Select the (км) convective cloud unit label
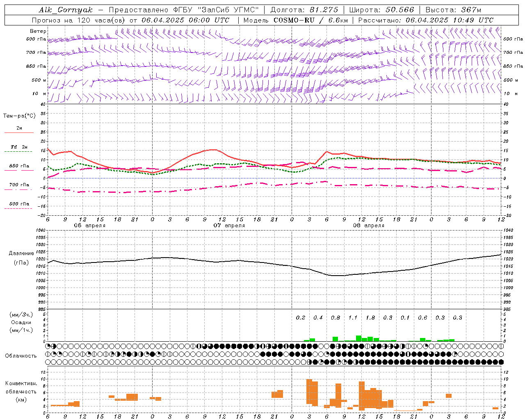This screenshot has width=525, height=420. (21, 399)
